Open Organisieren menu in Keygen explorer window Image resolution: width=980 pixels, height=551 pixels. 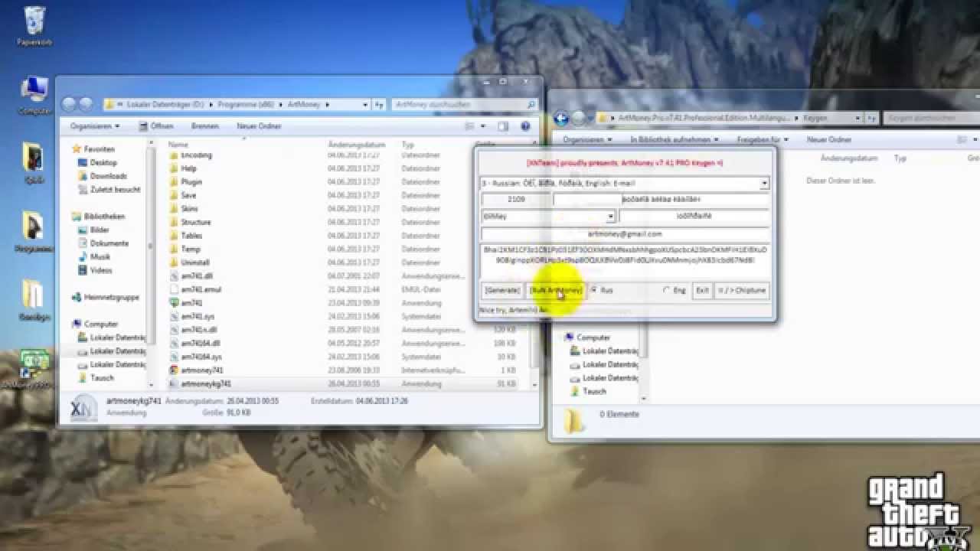click(x=587, y=140)
